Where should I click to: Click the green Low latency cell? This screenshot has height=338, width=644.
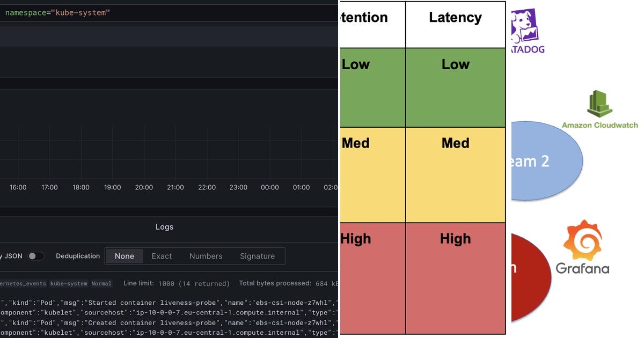tap(455, 86)
